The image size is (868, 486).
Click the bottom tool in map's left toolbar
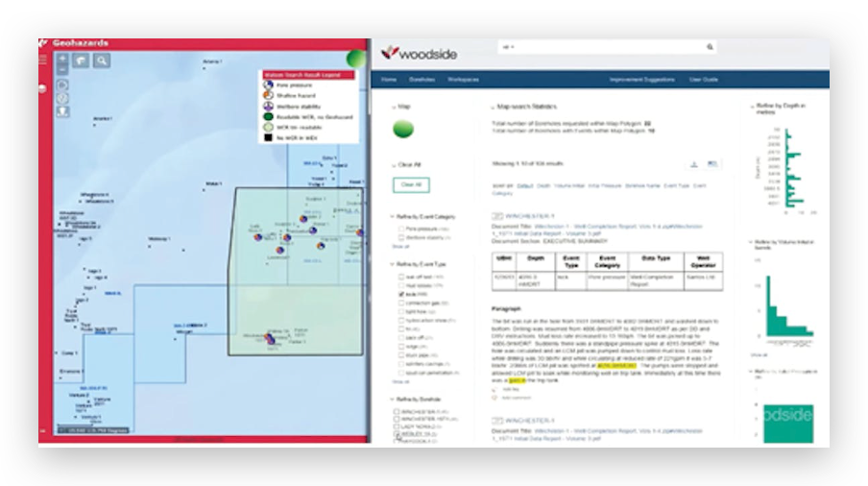62,111
